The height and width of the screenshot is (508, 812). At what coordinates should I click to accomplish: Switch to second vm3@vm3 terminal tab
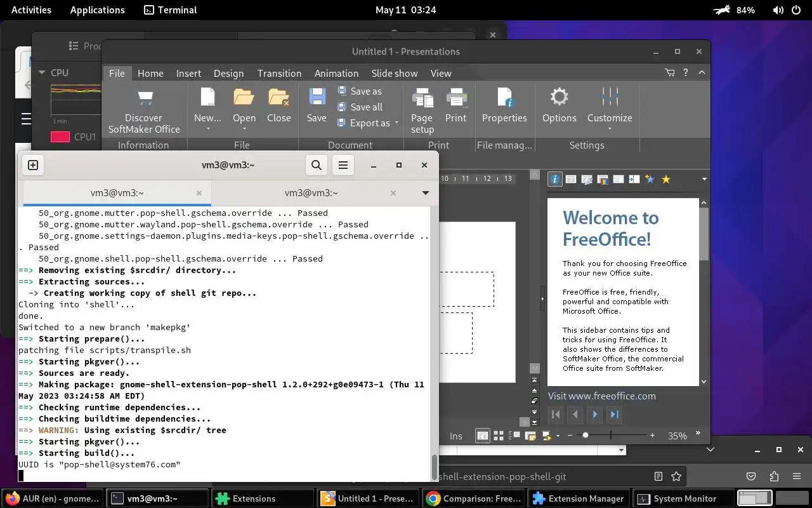pyautogui.click(x=311, y=192)
